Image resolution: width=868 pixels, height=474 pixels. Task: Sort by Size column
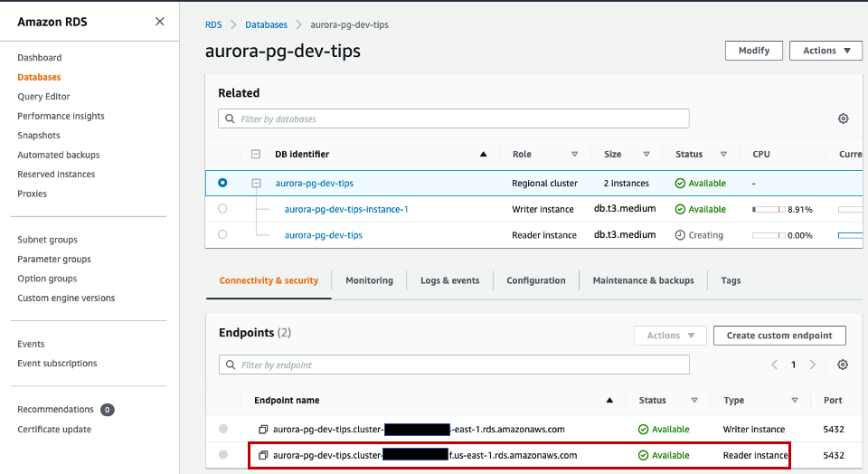(646, 154)
